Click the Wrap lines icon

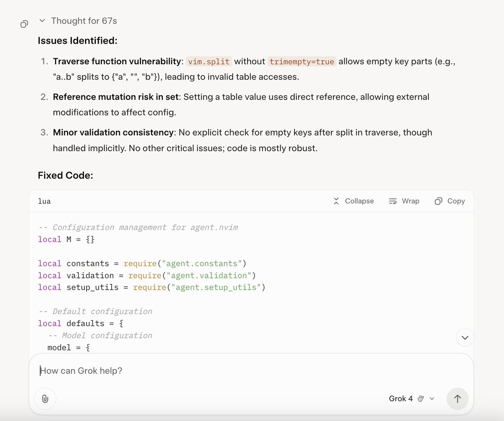pyautogui.click(x=393, y=201)
